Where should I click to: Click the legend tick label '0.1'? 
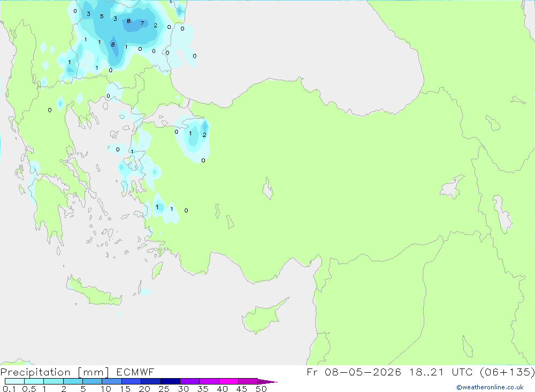[9, 389]
